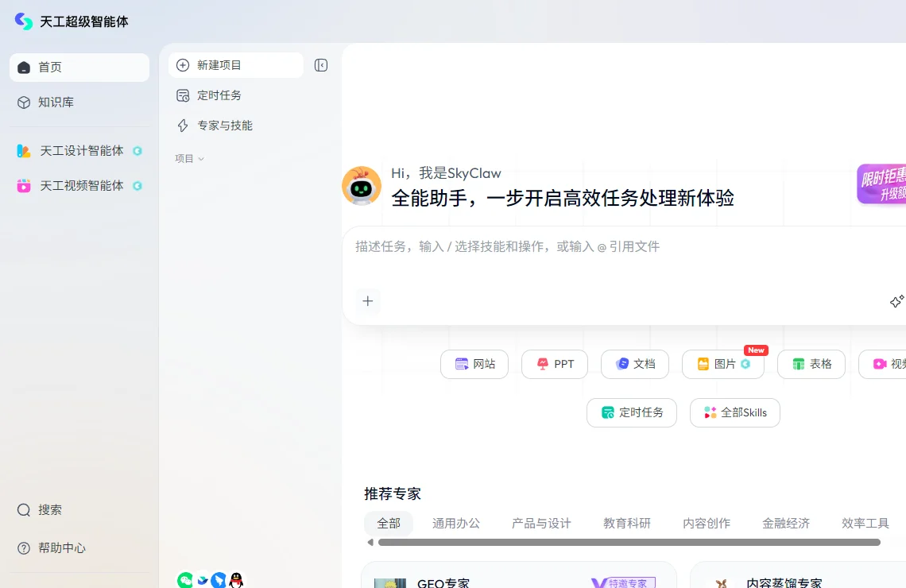Expand the 项目 list chevron
906x588 pixels.
[x=201, y=159]
